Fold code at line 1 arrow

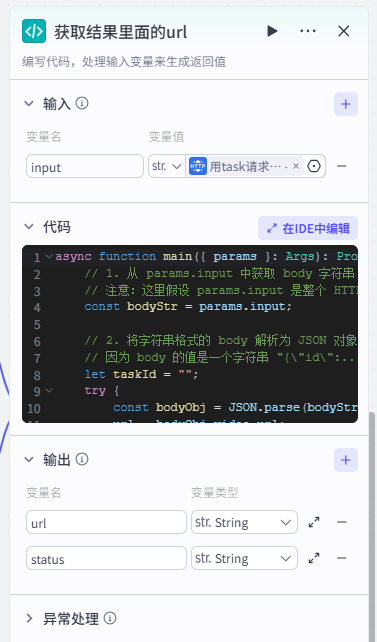pyautogui.click(x=49, y=257)
